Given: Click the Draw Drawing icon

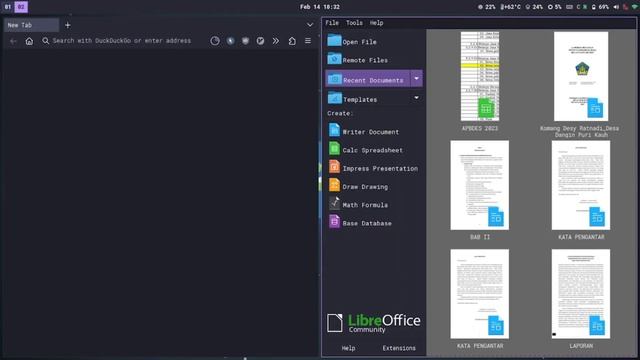Looking at the screenshot, I should coord(334,185).
